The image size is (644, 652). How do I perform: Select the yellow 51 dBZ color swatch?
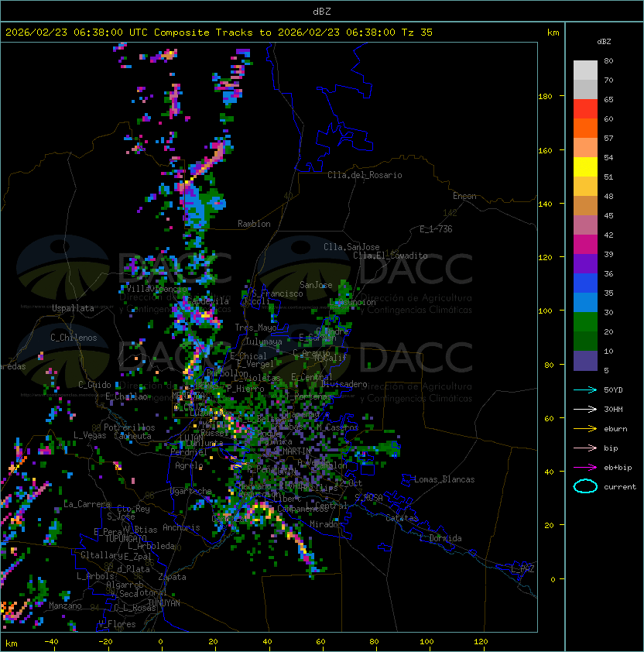click(x=585, y=166)
